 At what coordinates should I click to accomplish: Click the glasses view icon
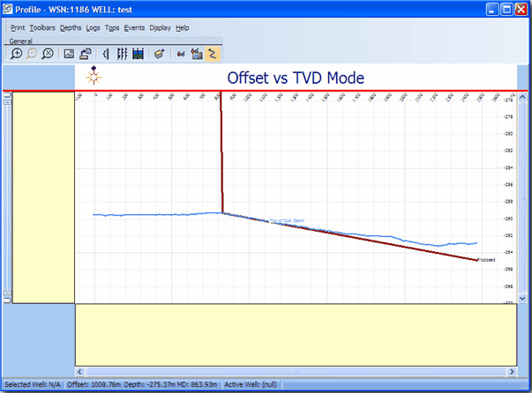click(x=181, y=54)
